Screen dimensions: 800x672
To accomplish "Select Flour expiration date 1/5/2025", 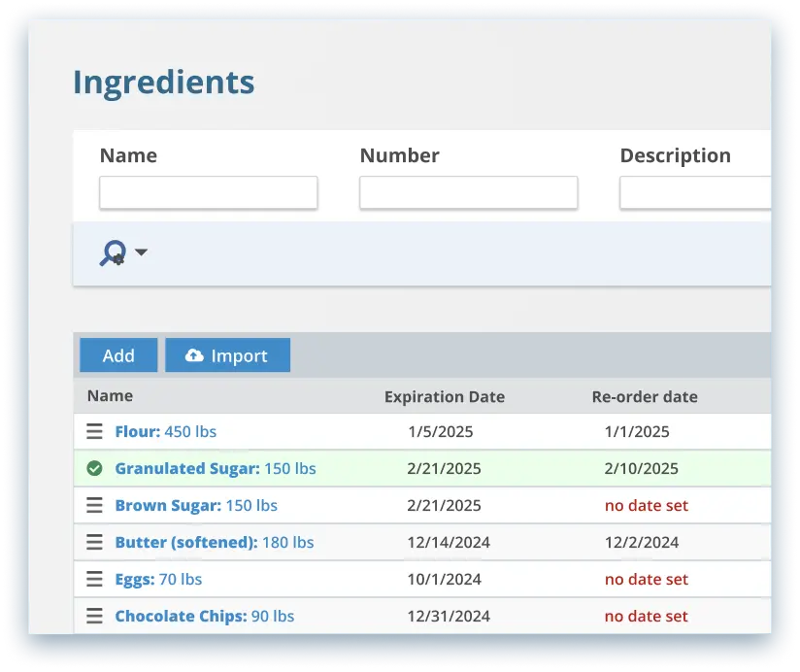I will pos(441,432).
